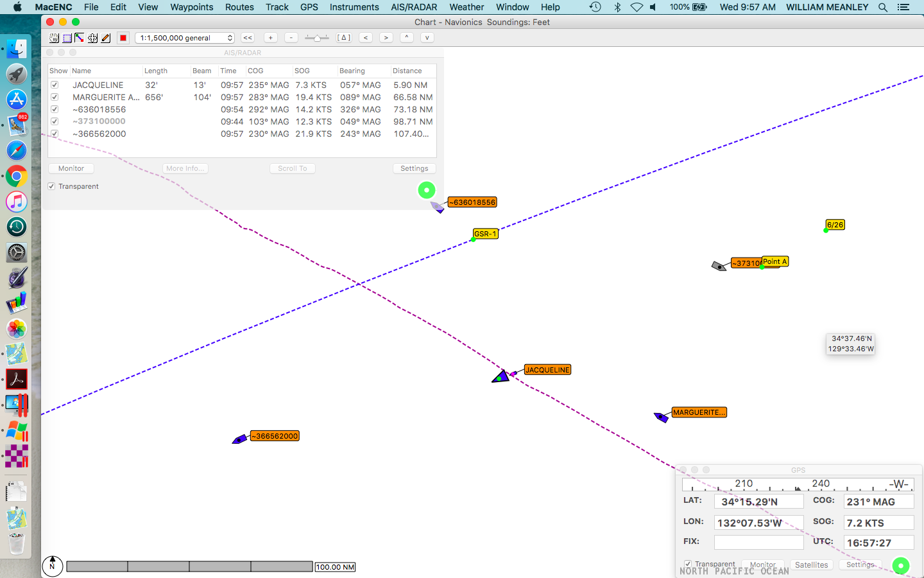Click the GSR-1 waypoint label
The width and height of the screenshot is (924, 578).
486,234
